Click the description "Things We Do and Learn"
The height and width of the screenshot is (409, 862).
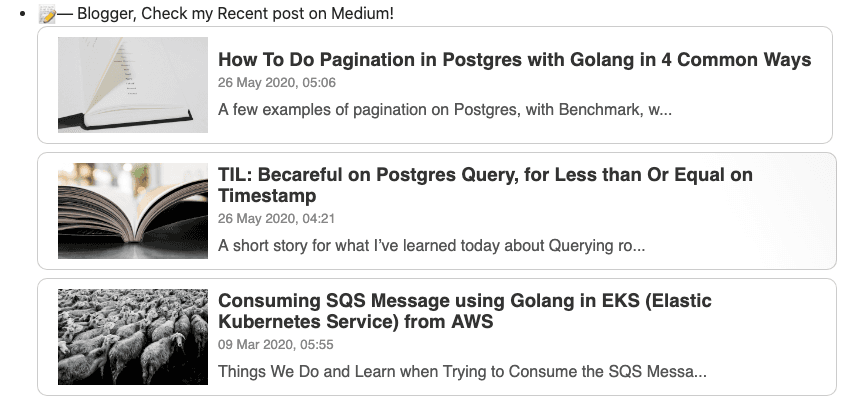pos(462,372)
